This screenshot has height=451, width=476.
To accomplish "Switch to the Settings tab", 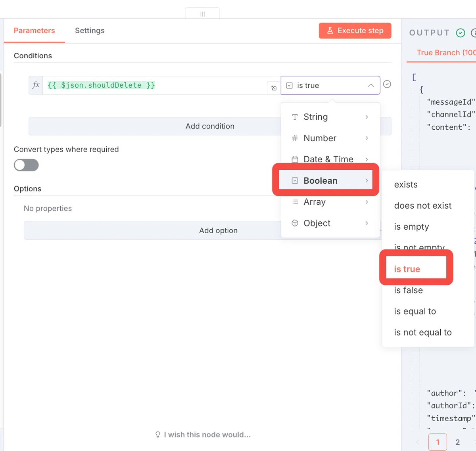I will click(x=90, y=31).
